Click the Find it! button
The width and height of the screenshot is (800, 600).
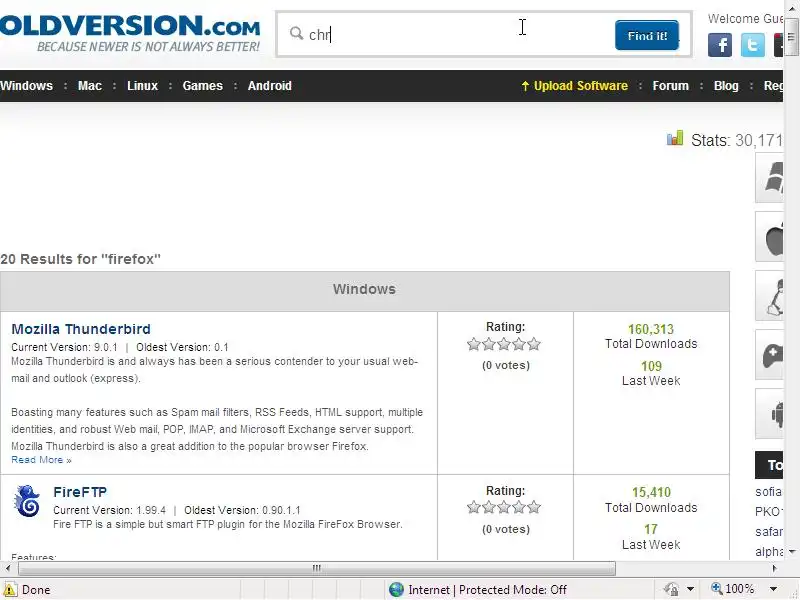point(646,35)
